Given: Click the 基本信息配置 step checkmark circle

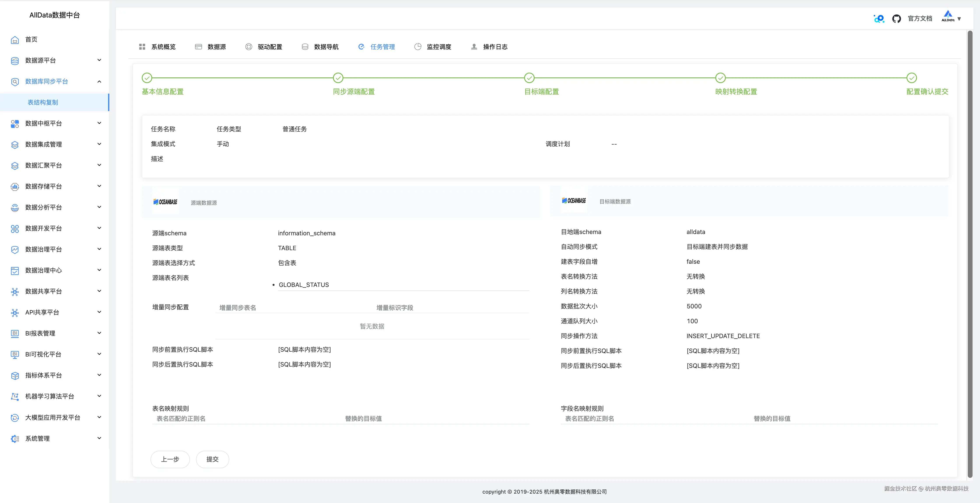Looking at the screenshot, I should [147, 78].
